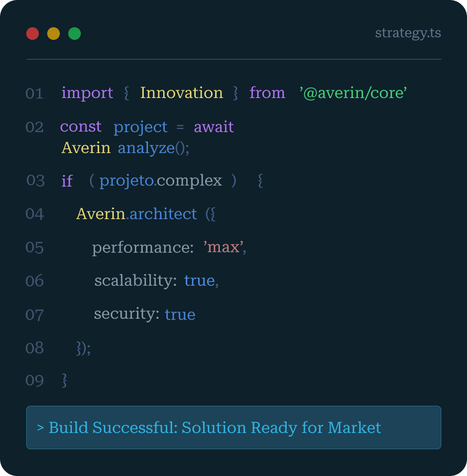Click line number 03

point(36,180)
